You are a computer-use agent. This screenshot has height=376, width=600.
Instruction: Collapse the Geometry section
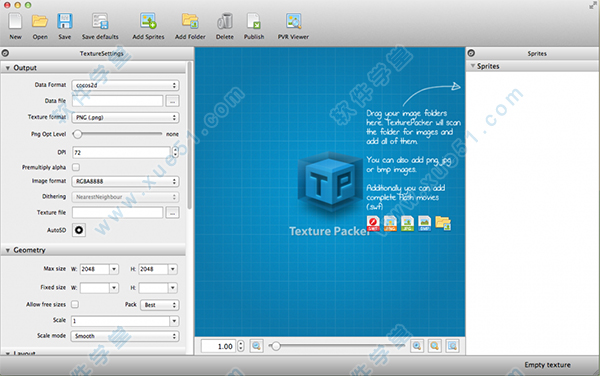click(x=7, y=250)
